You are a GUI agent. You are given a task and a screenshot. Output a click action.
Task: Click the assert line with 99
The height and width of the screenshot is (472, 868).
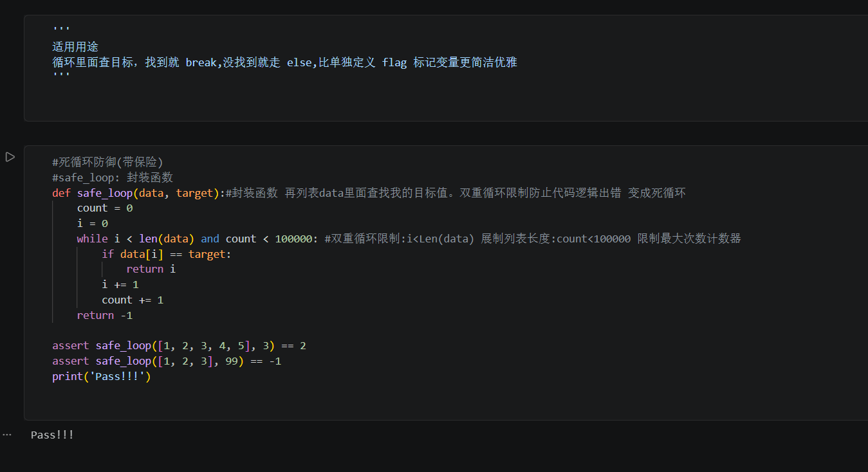pyautogui.click(x=167, y=361)
